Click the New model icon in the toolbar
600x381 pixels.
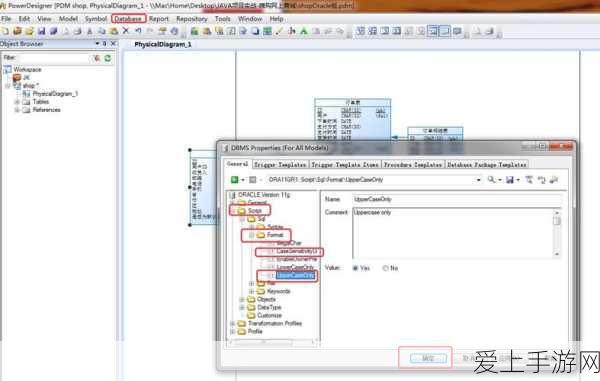5,31
